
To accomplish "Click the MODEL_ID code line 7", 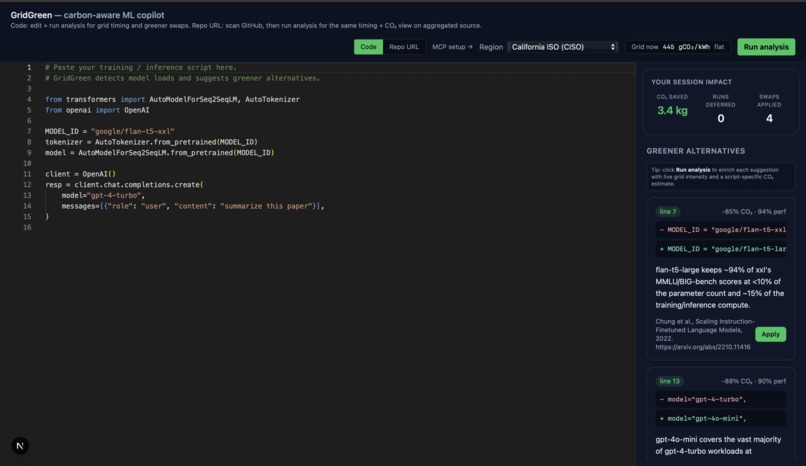I will coord(109,132).
